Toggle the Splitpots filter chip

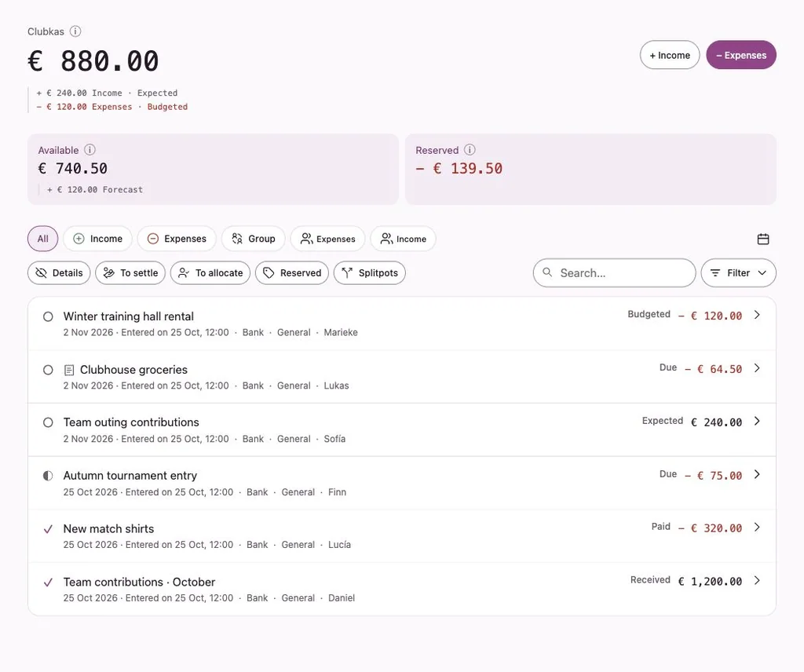(370, 272)
